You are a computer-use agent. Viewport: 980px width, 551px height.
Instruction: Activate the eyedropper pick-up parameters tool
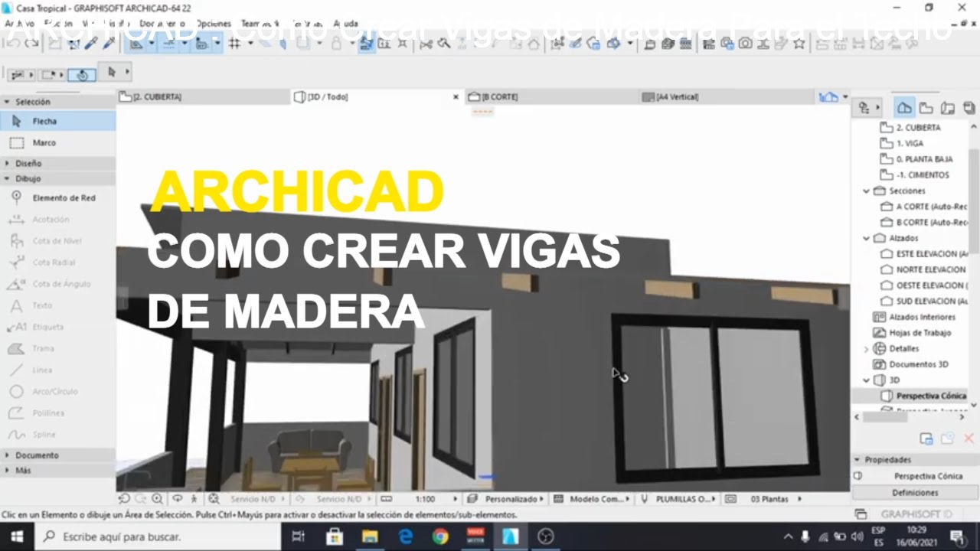[x=91, y=44]
